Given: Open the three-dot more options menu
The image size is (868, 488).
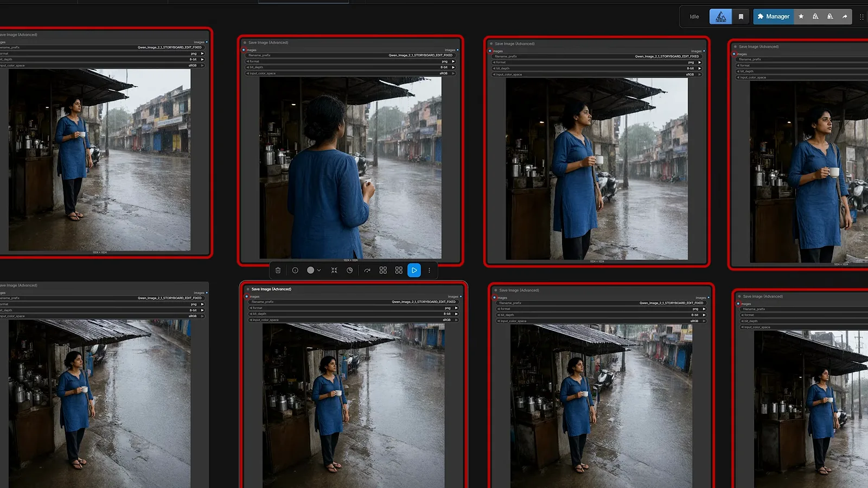Looking at the screenshot, I should coord(429,270).
